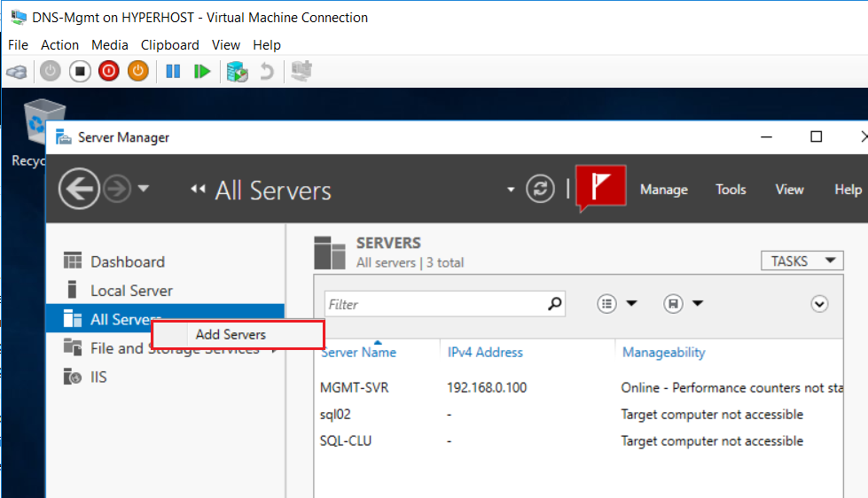This screenshot has height=498, width=868.
Task: Expand the save query dropdown arrow
Action: coord(698,303)
